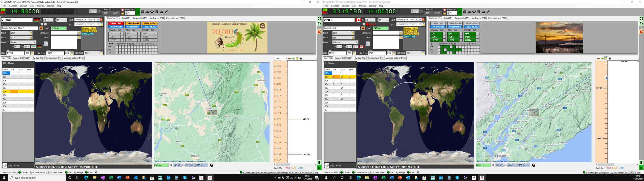
Task: Click the orange lookup icon beside Russian Robinson Club
Action: [41, 28]
